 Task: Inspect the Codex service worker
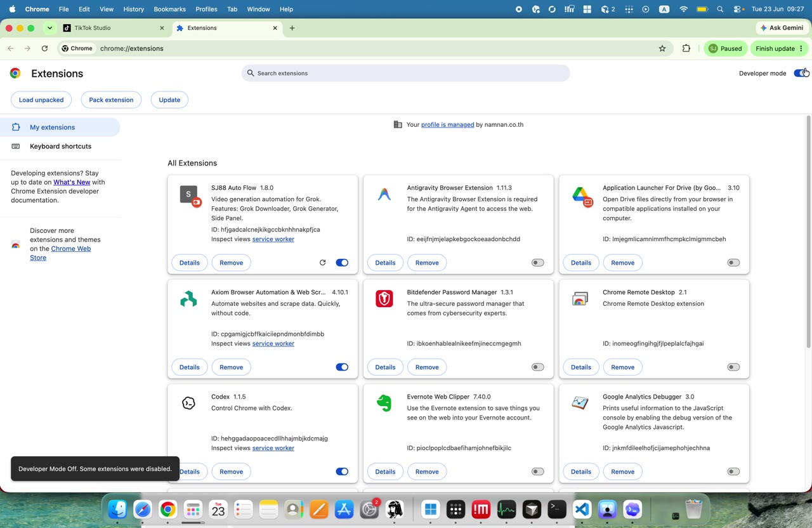[273, 448]
